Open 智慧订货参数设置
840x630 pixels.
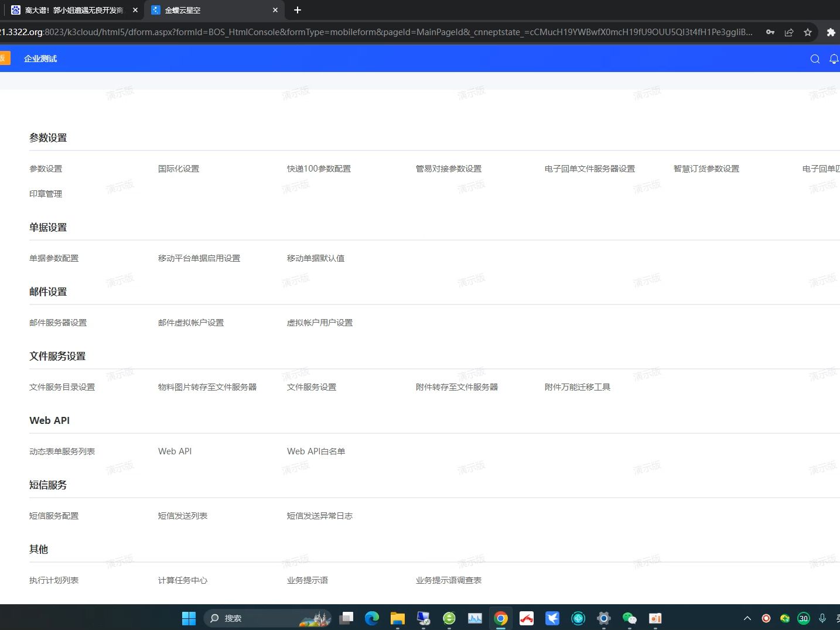point(706,169)
